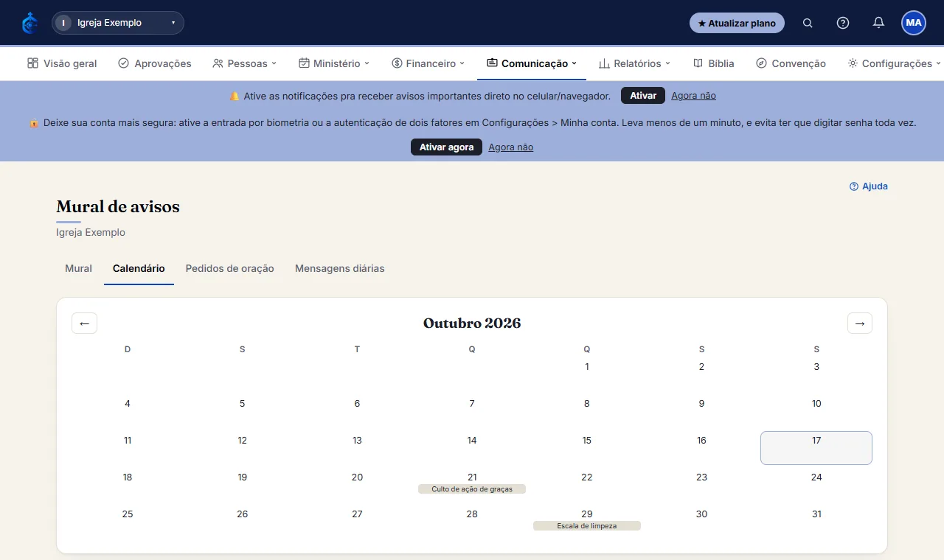Expand the Financeiro menu
This screenshot has height=560, width=944.
[x=428, y=63]
